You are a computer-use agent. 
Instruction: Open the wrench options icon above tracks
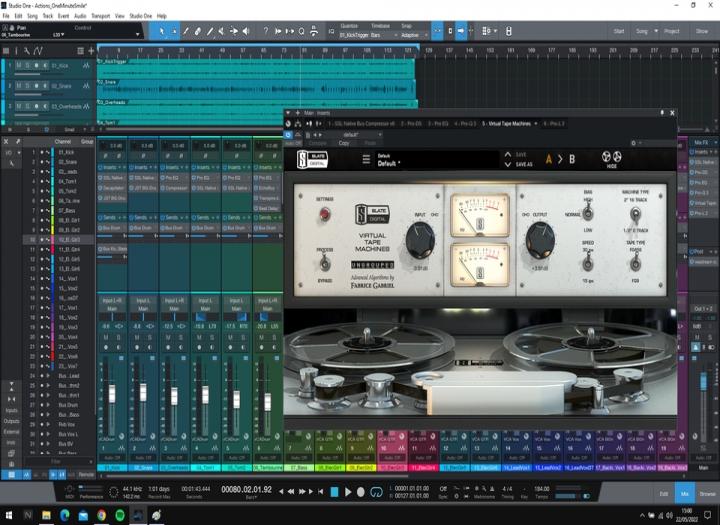coord(27,51)
